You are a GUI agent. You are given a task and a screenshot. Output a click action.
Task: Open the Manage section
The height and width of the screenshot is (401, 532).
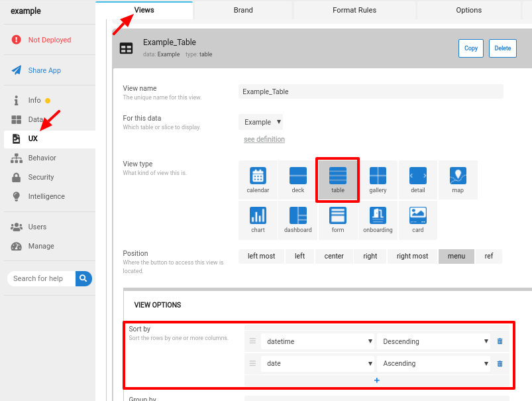click(x=41, y=246)
